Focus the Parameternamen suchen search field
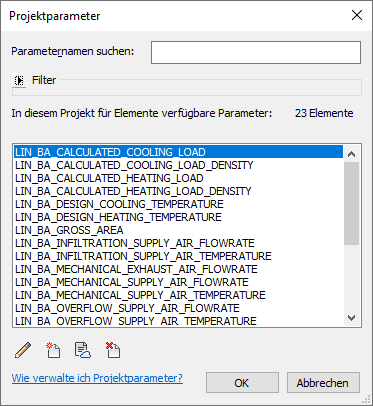 tap(256, 52)
